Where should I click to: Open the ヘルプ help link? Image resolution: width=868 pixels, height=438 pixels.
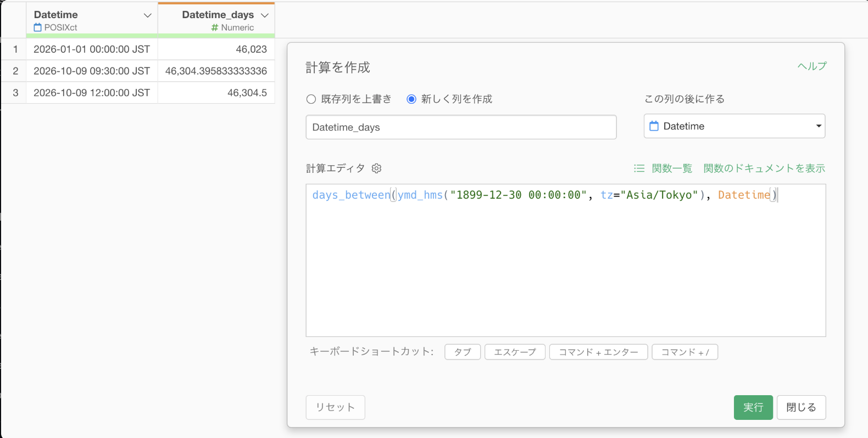point(812,66)
